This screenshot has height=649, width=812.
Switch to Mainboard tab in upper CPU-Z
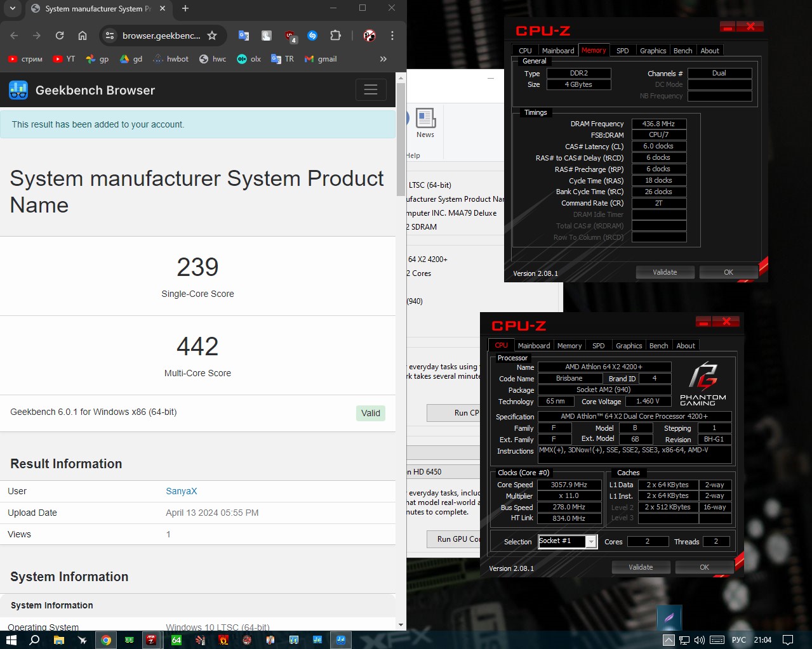point(558,51)
